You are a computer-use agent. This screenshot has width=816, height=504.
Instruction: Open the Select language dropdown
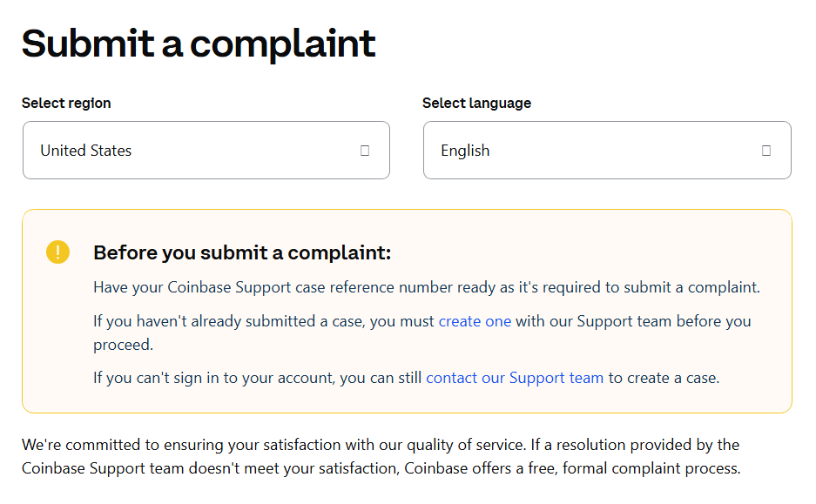(606, 151)
